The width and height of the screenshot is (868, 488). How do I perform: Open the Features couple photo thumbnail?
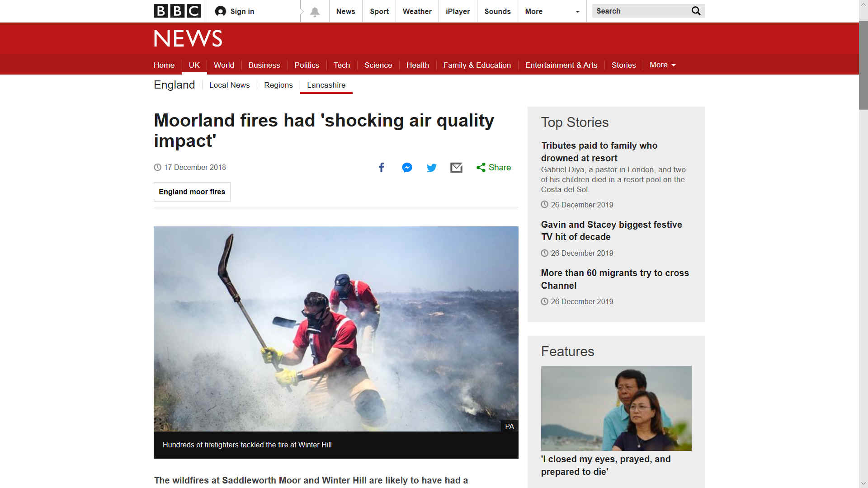[x=616, y=408]
